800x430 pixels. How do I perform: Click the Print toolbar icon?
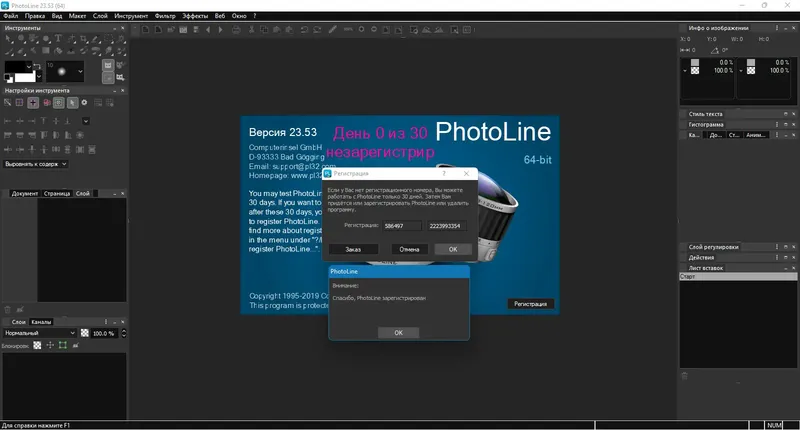[x=236, y=30]
